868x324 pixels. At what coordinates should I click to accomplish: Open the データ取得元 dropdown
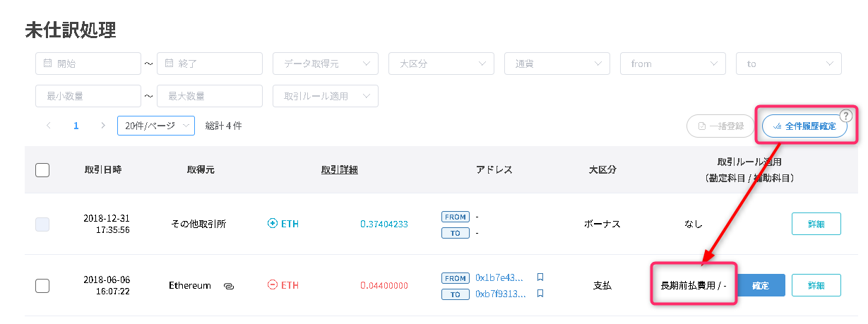tap(326, 64)
